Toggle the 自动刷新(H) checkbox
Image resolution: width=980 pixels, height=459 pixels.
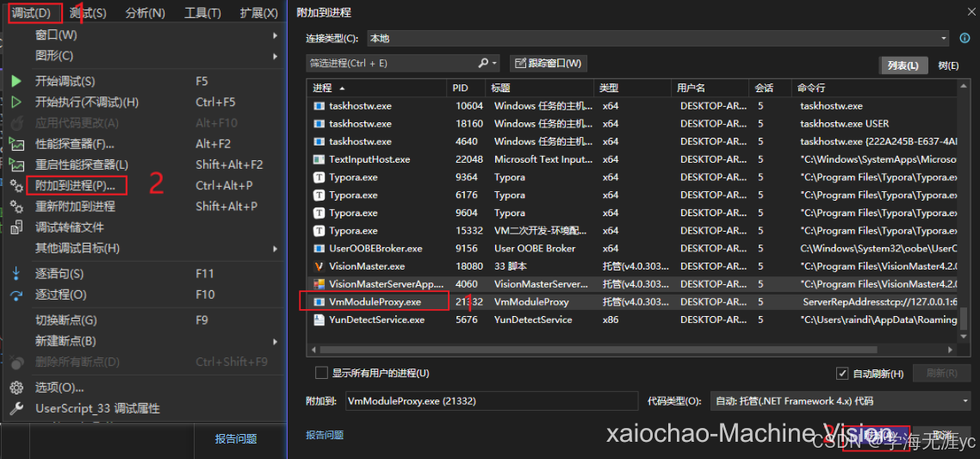point(842,374)
